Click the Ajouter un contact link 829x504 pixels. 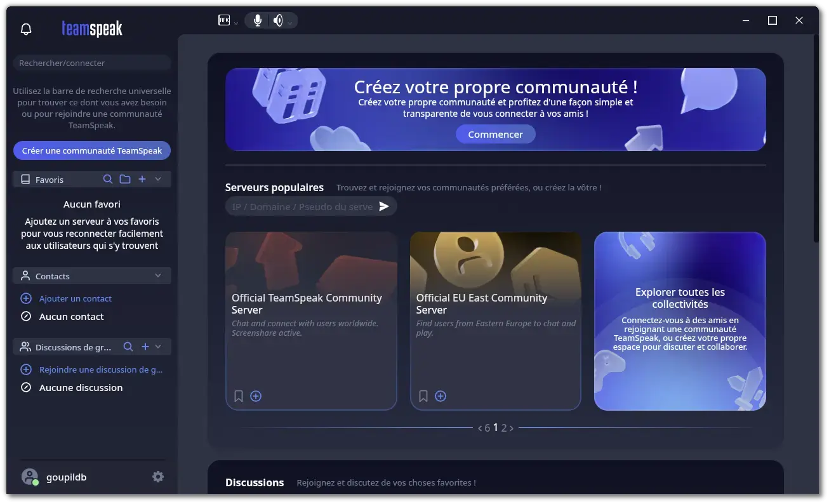(x=76, y=298)
